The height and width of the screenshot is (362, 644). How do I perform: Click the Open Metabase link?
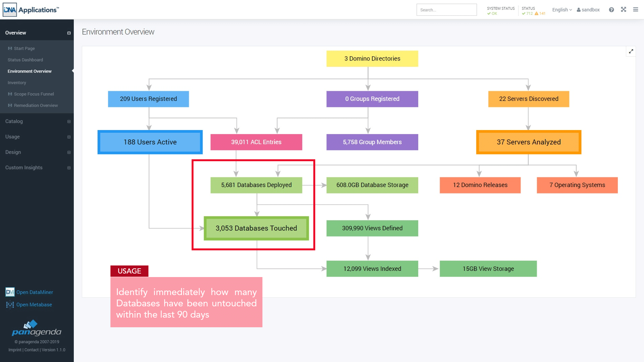click(34, 305)
